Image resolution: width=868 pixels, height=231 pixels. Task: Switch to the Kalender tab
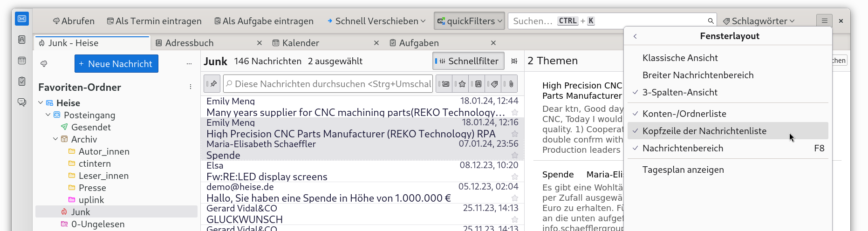tap(301, 43)
